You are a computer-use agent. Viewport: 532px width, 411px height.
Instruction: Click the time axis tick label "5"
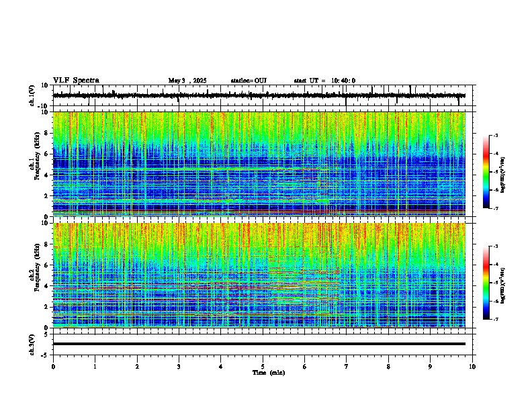pyautogui.click(x=263, y=367)
